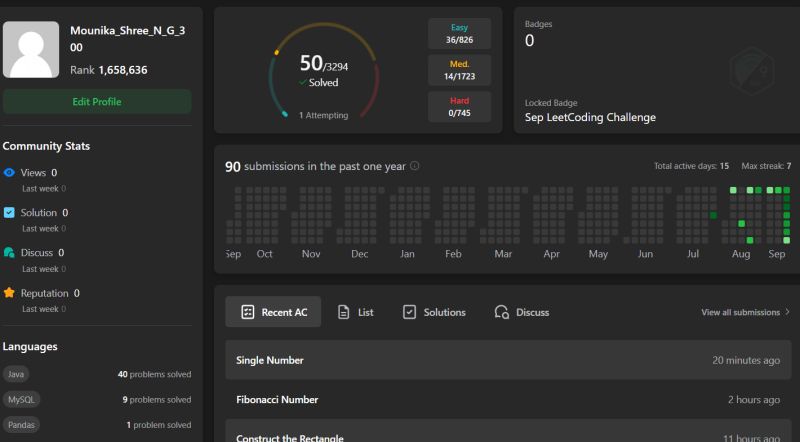
Task: Select the Med. 14/1723 difficulty box
Action: pos(459,70)
